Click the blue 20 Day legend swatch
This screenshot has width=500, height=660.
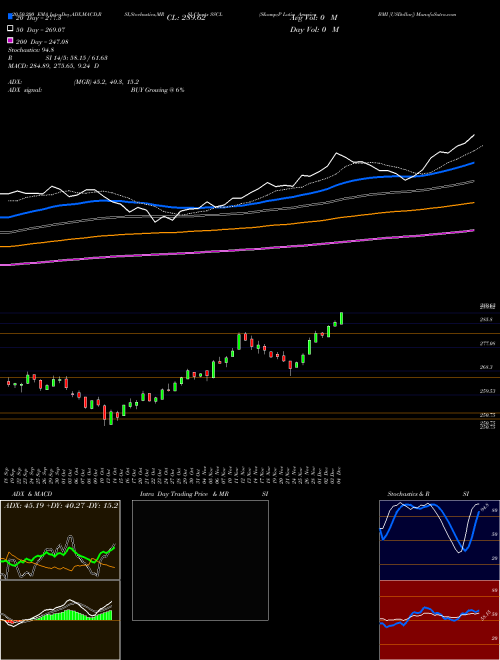[x=10, y=17]
